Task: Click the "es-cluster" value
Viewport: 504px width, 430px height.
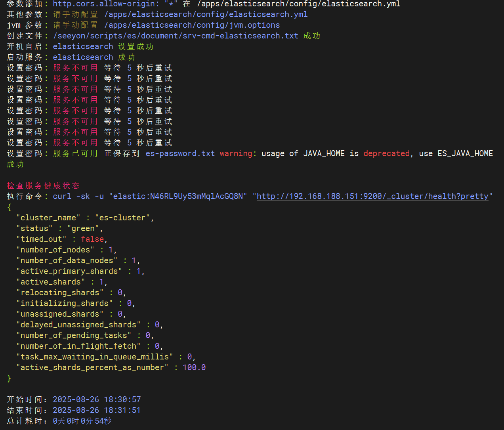Action: point(122,218)
